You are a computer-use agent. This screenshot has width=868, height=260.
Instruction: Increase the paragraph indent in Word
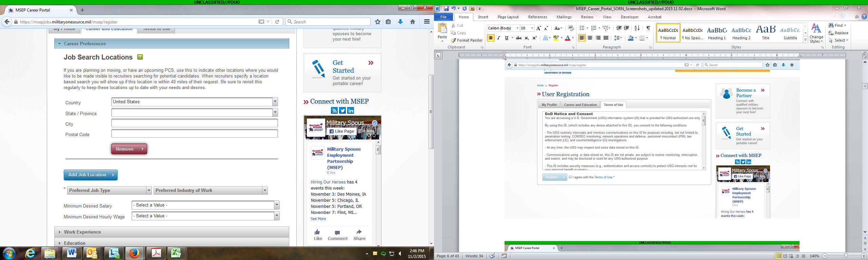click(x=627, y=28)
